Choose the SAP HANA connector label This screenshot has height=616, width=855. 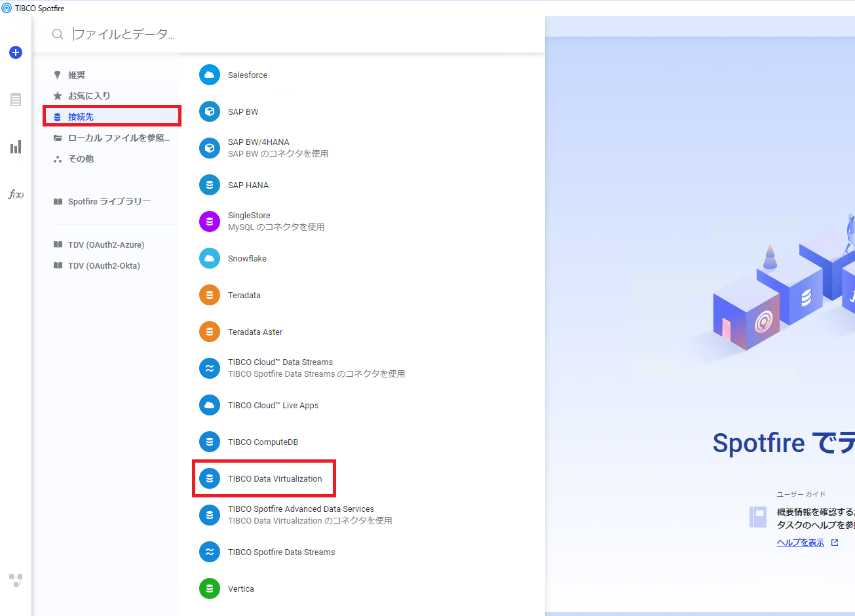tap(248, 185)
